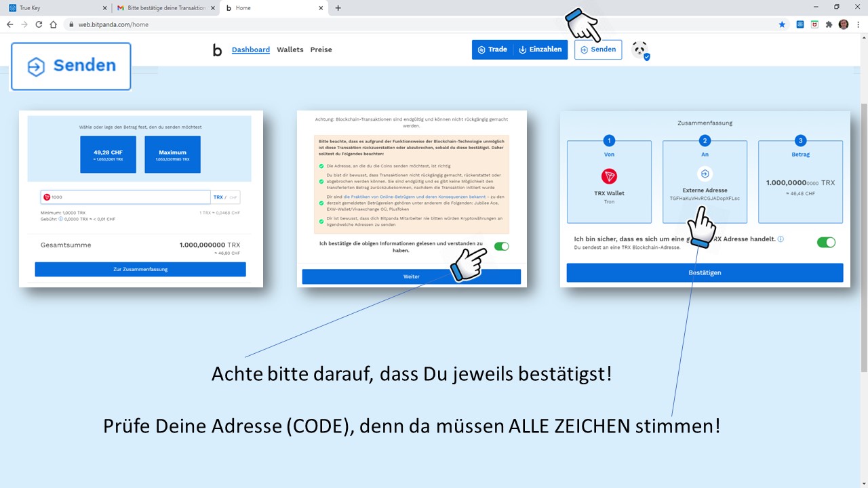Click the address TGFHaKuVHvRCGJADopXFLsc
The height and width of the screenshot is (488, 868).
(705, 199)
